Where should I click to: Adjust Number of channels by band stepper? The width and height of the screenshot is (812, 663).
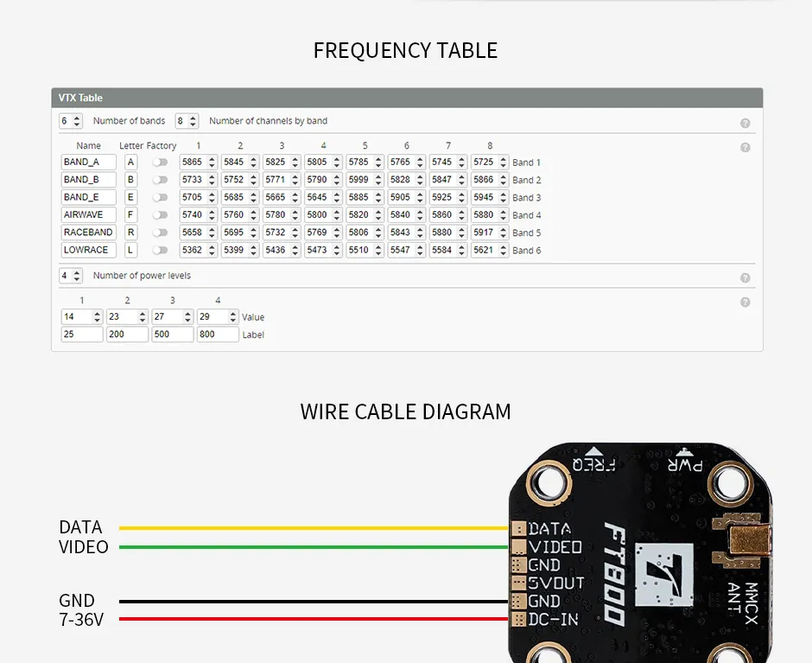pos(193,121)
